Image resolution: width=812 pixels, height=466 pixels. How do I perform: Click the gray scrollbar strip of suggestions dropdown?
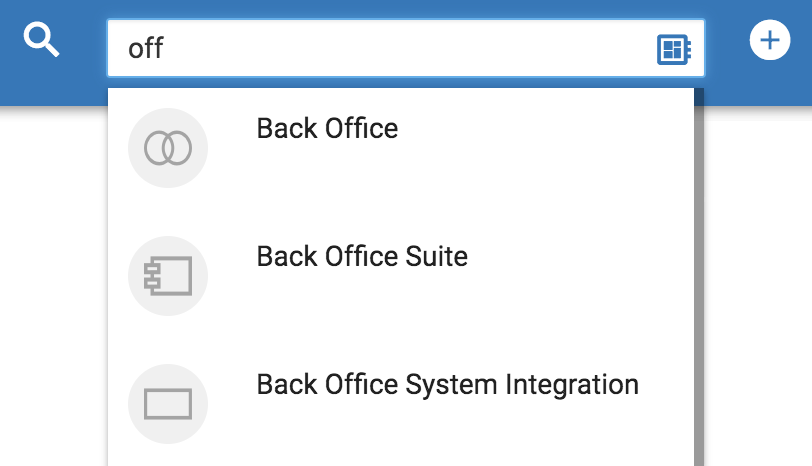699,280
